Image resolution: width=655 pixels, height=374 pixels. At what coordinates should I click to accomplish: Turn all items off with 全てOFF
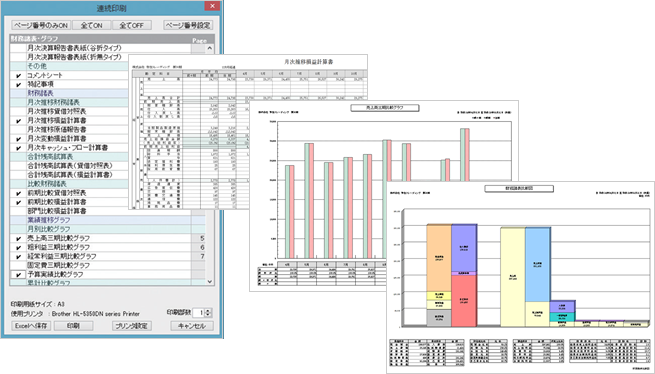[x=132, y=25]
